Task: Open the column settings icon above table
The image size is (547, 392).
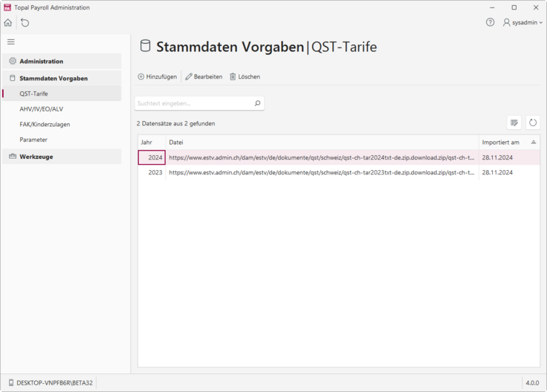Action: click(x=514, y=122)
